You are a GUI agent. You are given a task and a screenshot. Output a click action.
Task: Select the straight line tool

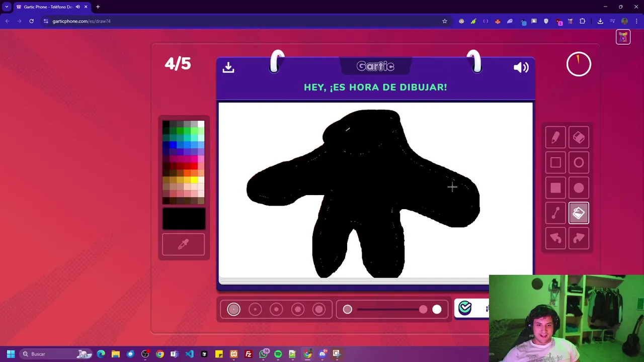[x=555, y=213]
